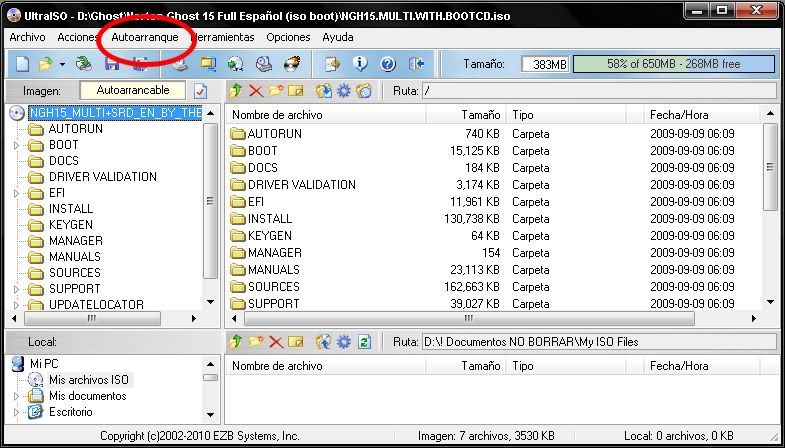This screenshot has height=448, width=785.
Task: Click the Help question mark icon
Action: (388, 64)
